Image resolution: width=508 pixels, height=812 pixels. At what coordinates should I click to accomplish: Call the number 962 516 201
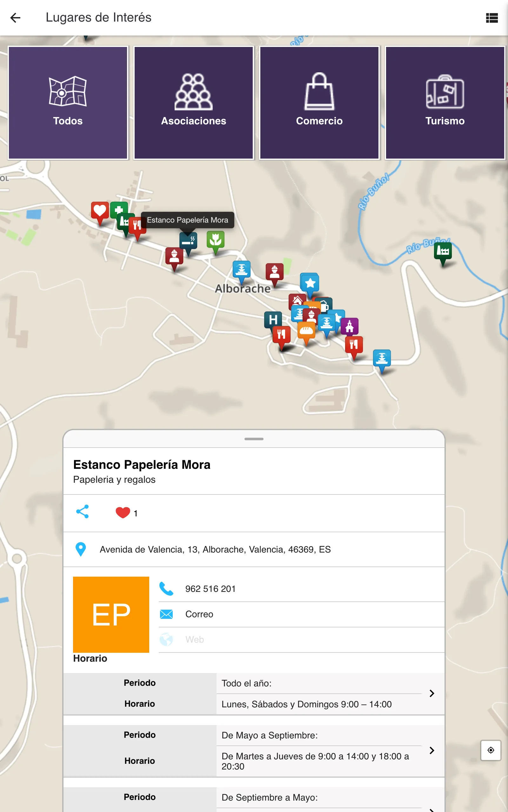(210, 589)
